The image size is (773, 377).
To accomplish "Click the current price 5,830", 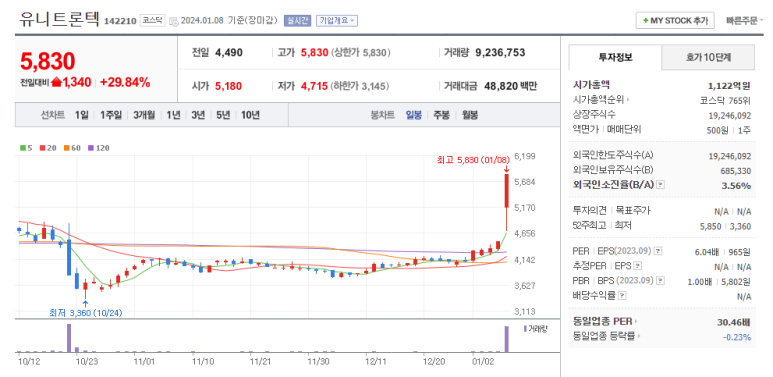I will 48,61.
